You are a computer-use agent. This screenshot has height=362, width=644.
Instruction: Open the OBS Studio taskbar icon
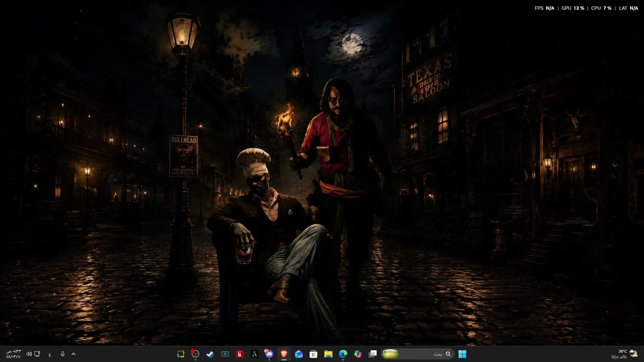point(195,354)
